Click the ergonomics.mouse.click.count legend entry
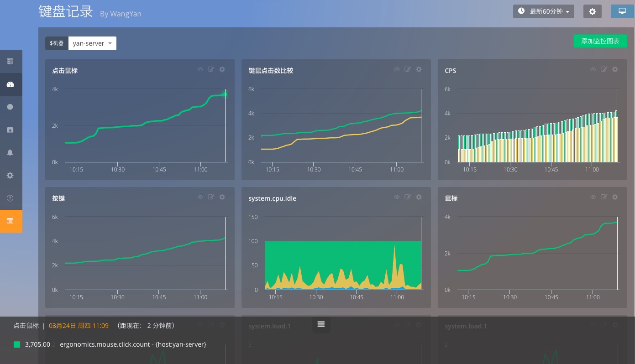635x364 pixels. pos(133,344)
